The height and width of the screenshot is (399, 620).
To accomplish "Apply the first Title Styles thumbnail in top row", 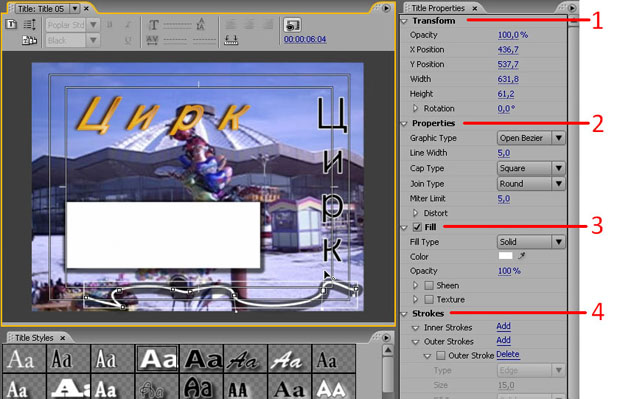I will (24, 359).
